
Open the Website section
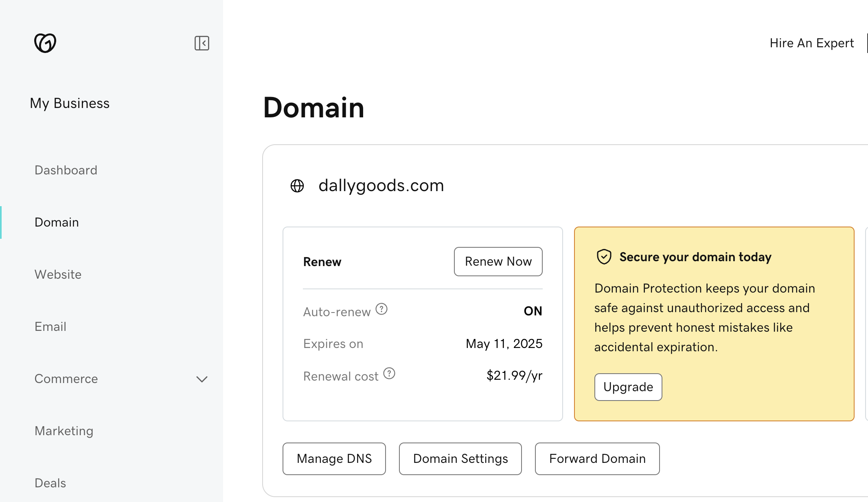click(x=58, y=274)
